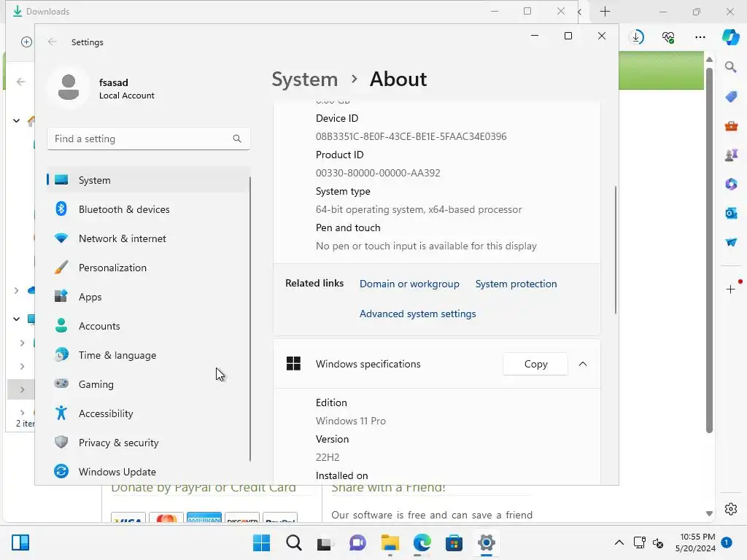This screenshot has width=747, height=560.
Task: Click the Product ID value 00330-80000-00000-AA392
Action: coord(378,173)
